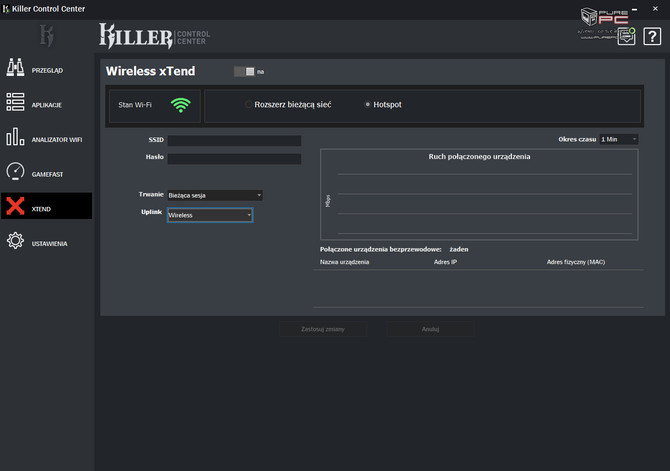Click the Zastosuj zmiany button
The height and width of the screenshot is (471, 670).
point(323,329)
